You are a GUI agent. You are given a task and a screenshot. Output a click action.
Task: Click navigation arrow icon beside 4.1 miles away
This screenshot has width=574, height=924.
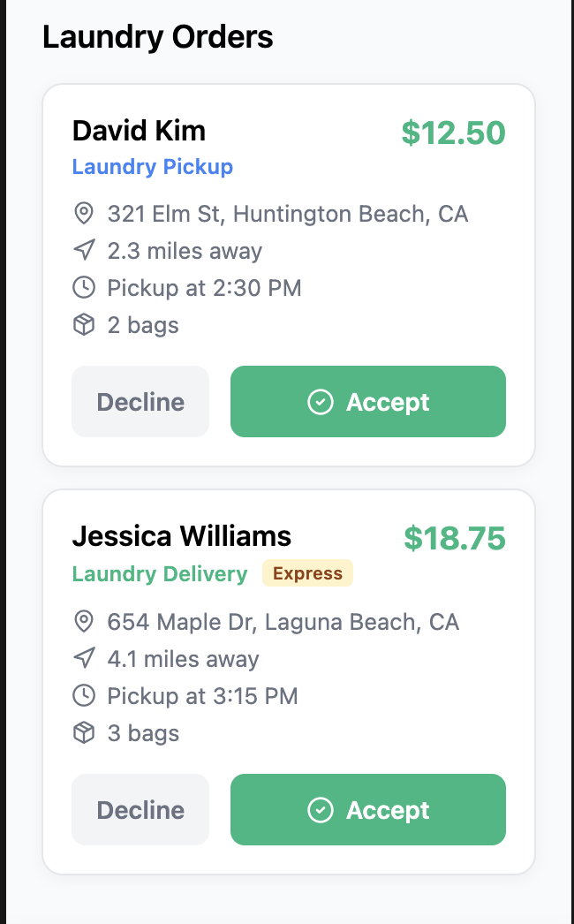point(84,659)
